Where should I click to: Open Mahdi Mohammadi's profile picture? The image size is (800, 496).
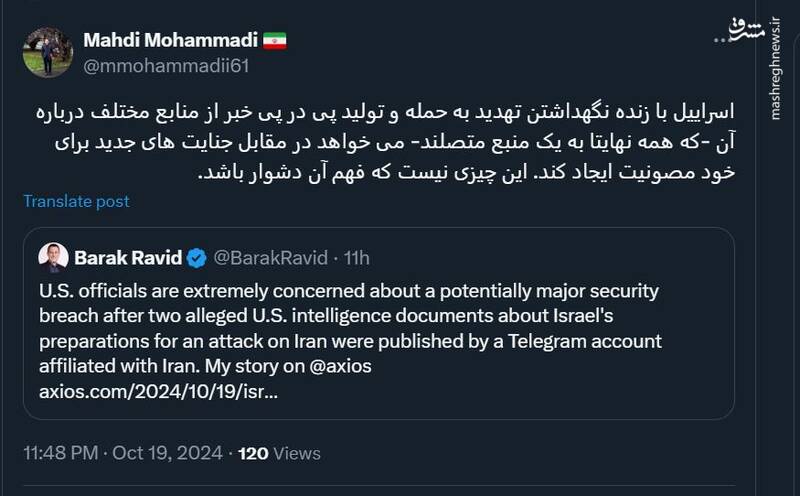pos(48,52)
